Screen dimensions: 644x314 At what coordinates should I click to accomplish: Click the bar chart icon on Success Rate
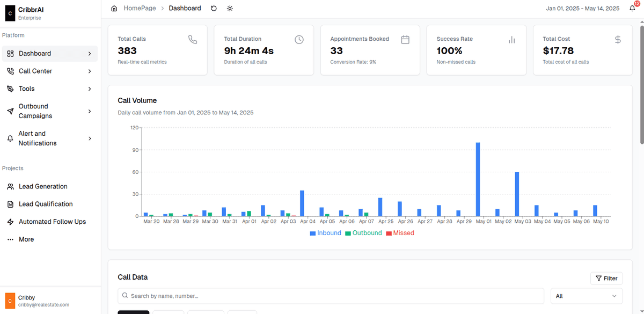click(x=511, y=40)
